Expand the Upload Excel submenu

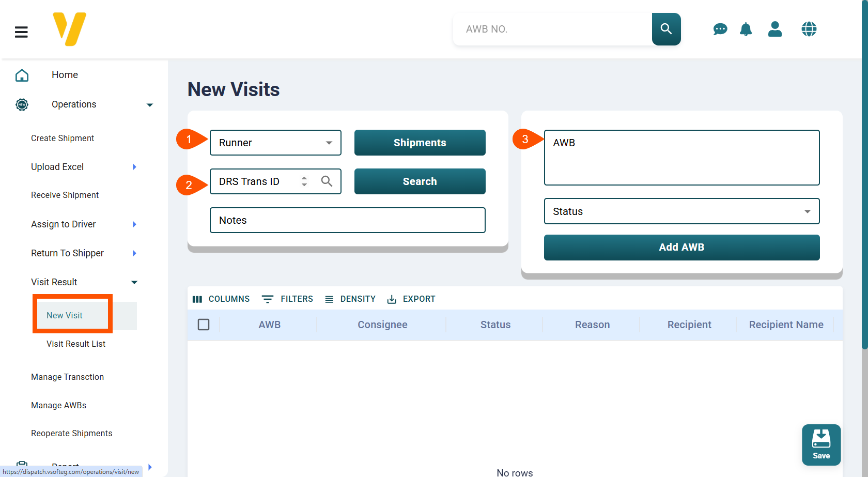pyautogui.click(x=134, y=167)
